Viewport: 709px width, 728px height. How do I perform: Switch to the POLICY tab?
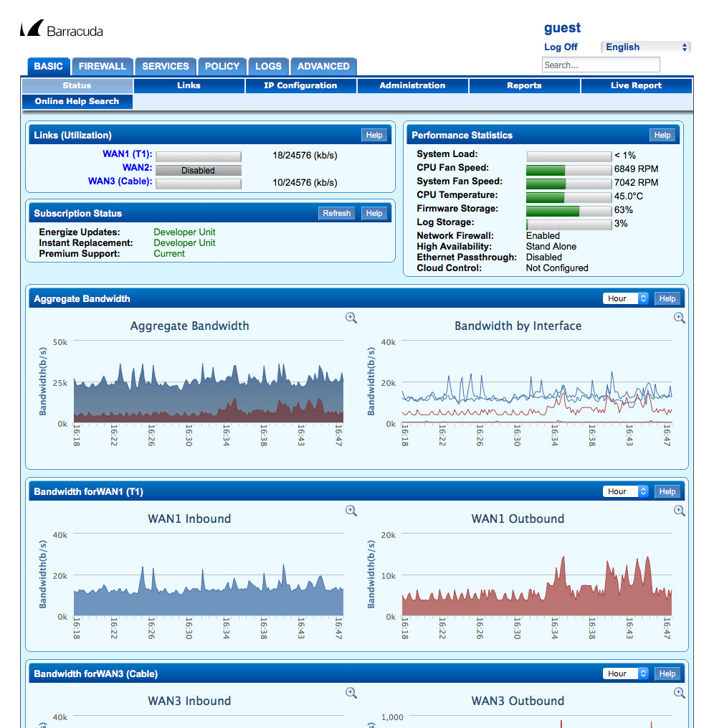click(222, 67)
